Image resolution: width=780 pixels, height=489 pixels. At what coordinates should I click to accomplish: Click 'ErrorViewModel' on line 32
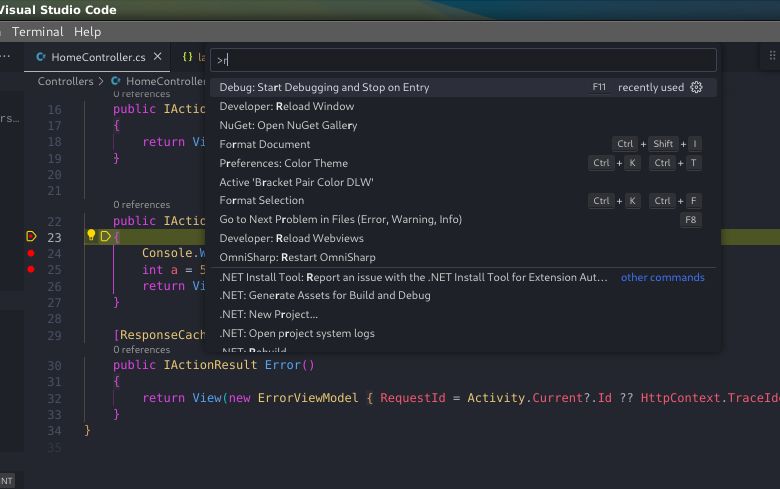click(307, 398)
